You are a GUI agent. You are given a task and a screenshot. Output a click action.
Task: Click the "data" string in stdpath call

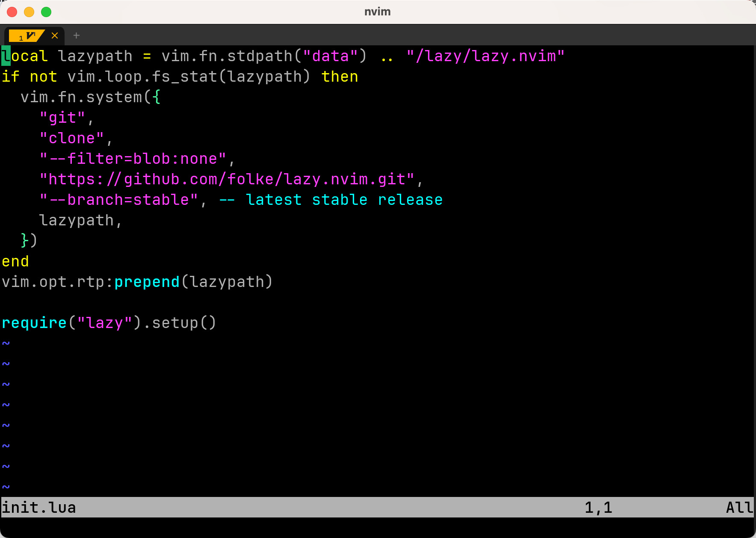[x=330, y=56]
